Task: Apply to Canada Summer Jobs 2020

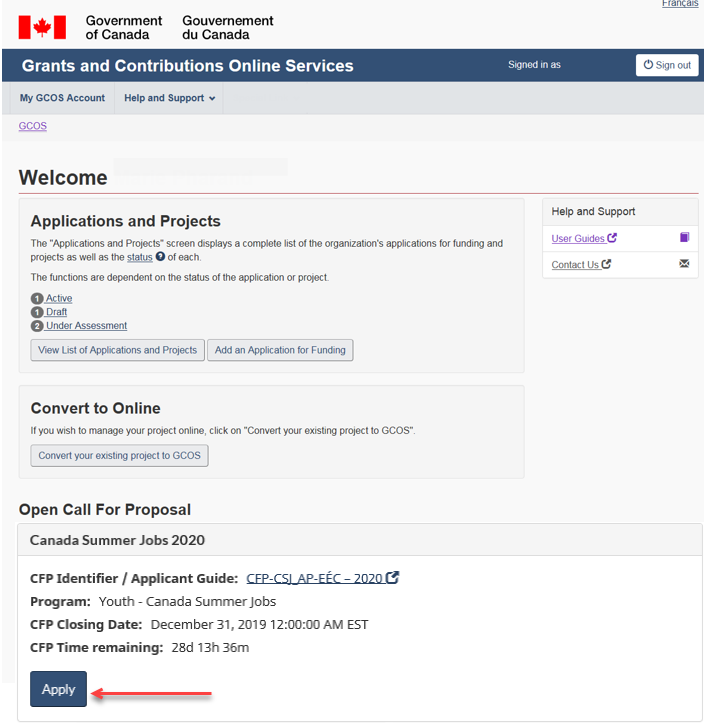Action: [58, 689]
